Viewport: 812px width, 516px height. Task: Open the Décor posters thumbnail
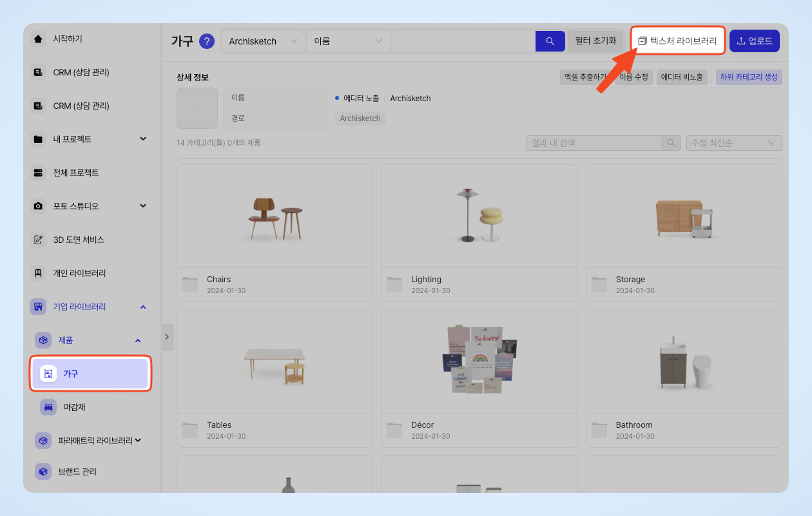[479, 362]
